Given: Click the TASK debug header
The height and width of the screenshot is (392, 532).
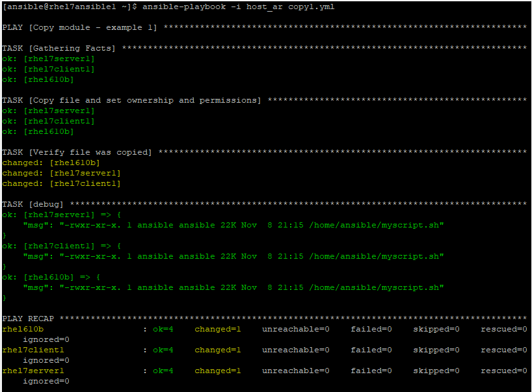Looking at the screenshot, I should [33, 204].
